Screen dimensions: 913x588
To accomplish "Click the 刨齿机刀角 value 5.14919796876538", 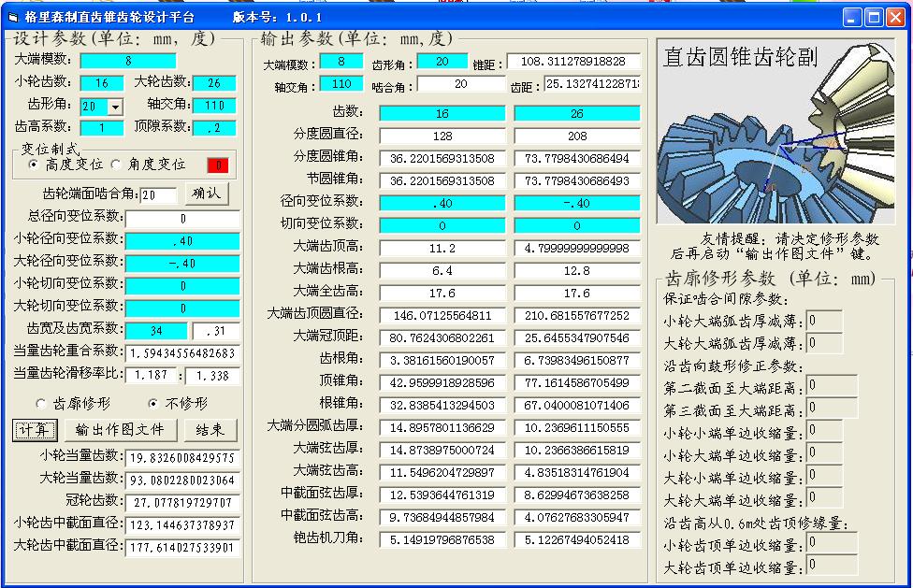I will [x=442, y=539].
